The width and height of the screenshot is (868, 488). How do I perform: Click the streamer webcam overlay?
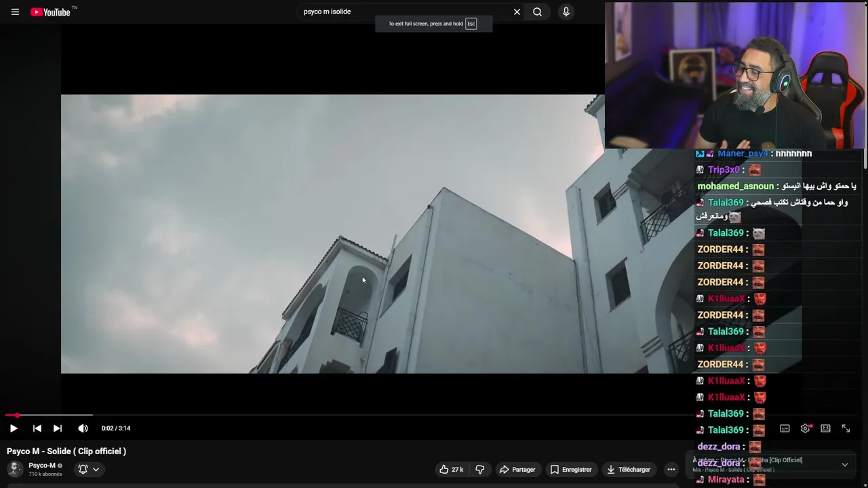735,75
